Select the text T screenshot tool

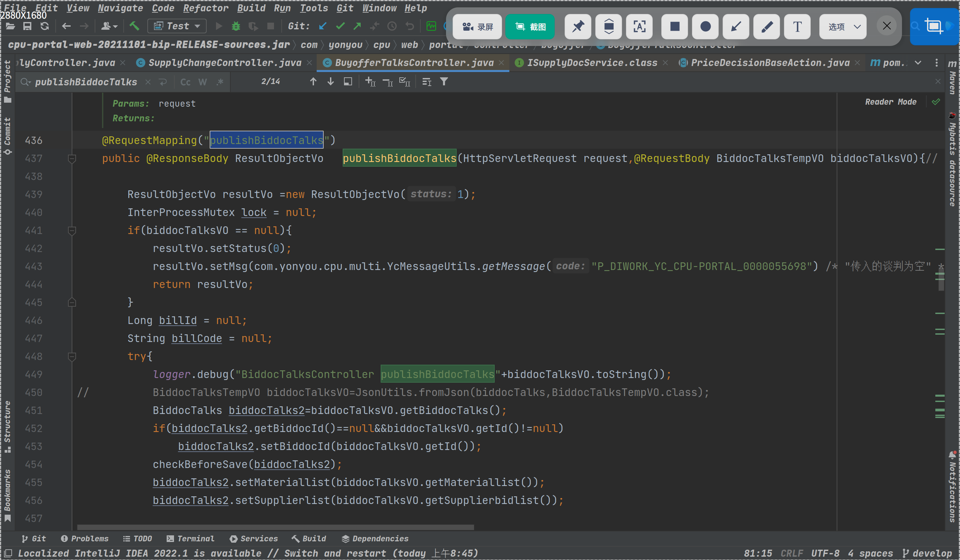[797, 26]
